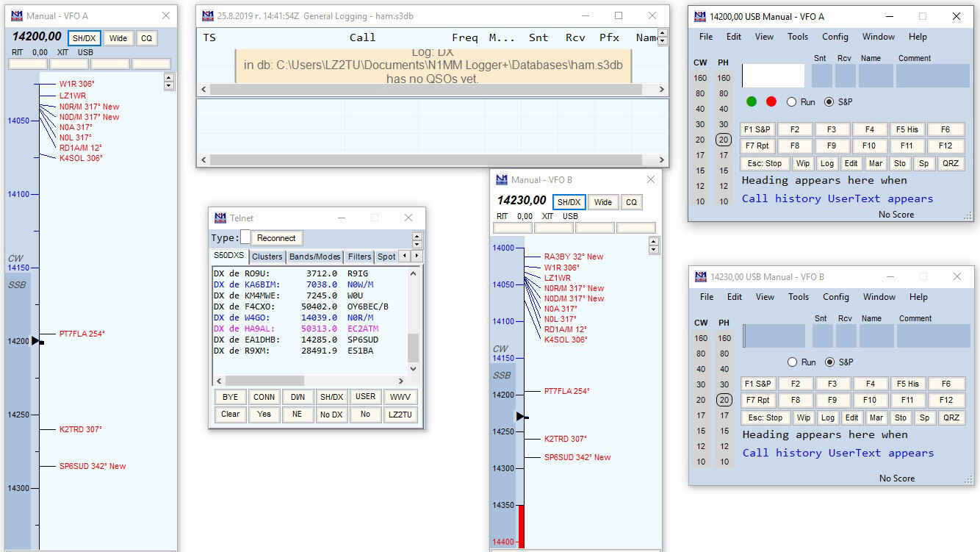Image resolution: width=980 pixels, height=552 pixels.
Task: Click the green LED indicator in VFO A entry window
Action: click(752, 101)
